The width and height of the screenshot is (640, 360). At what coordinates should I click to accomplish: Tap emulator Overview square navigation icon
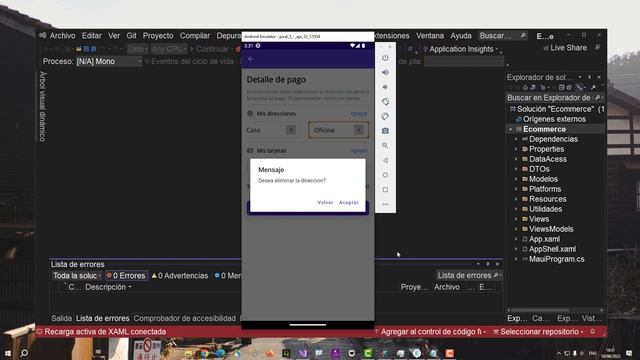tap(385, 190)
